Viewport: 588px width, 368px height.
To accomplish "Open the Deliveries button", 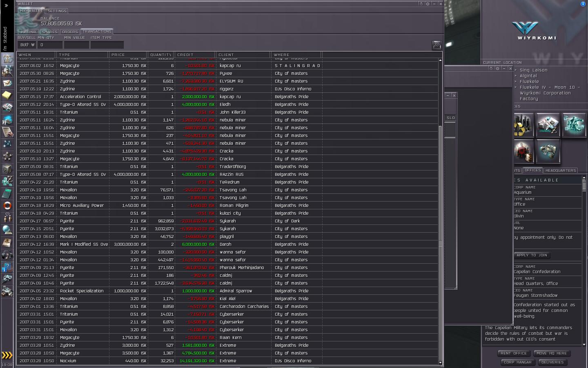I will 552,362.
